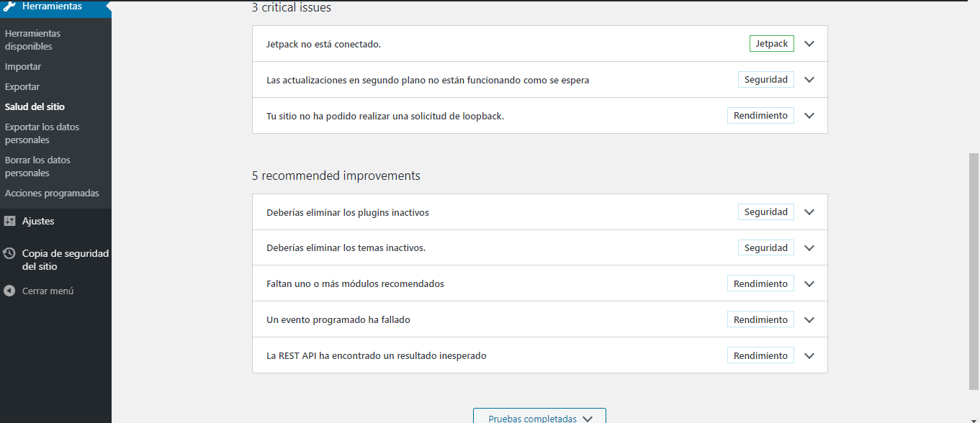Viewport: 980px width, 423px height.
Task: Click the page vertical scrollbar thumb
Action: [x=974, y=271]
